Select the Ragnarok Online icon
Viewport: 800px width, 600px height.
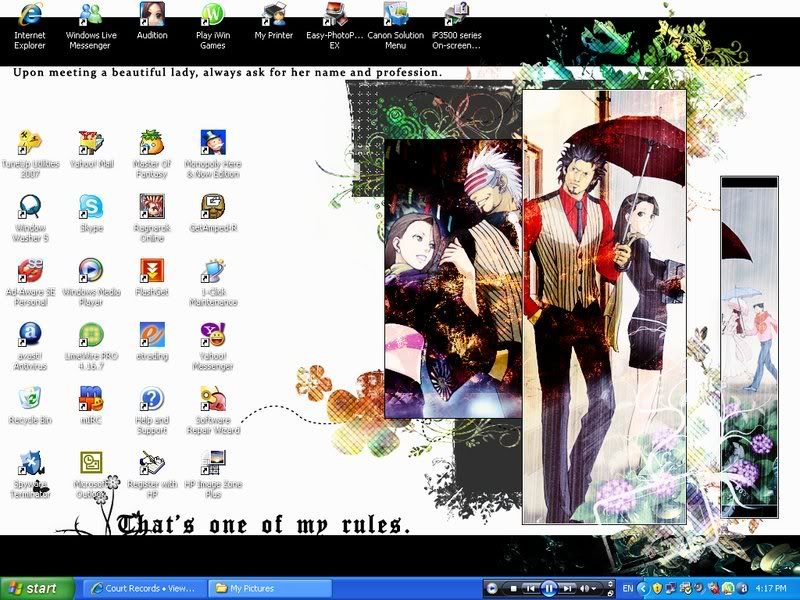click(x=152, y=218)
